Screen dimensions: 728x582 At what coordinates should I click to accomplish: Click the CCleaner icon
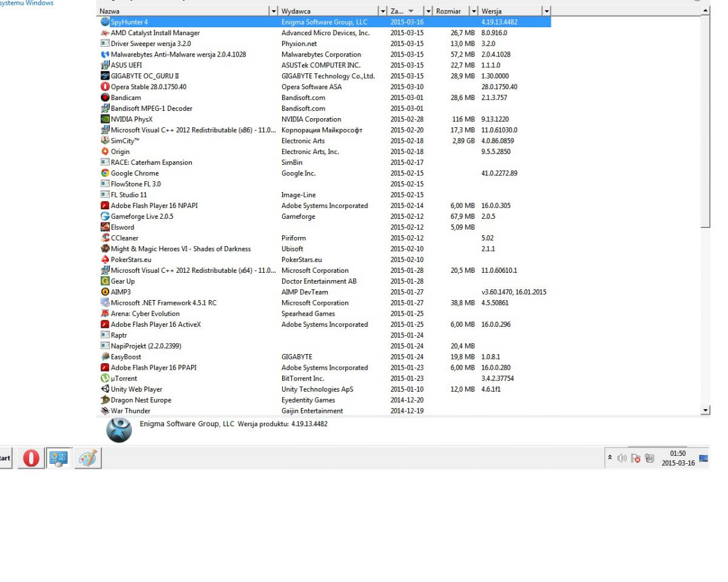(105, 238)
